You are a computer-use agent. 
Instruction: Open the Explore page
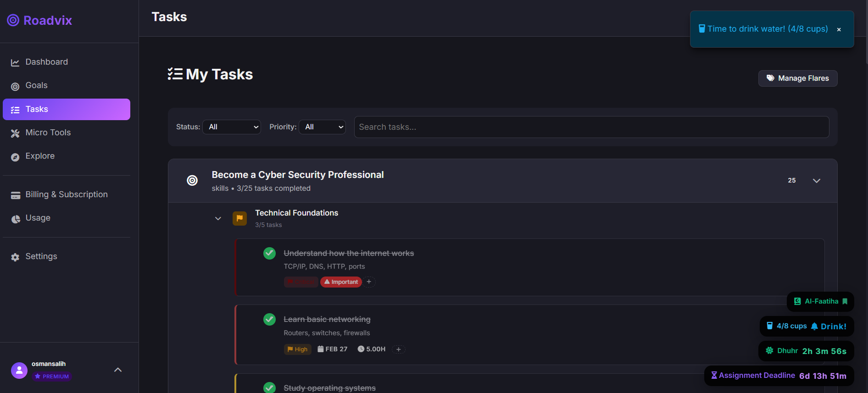(67, 156)
